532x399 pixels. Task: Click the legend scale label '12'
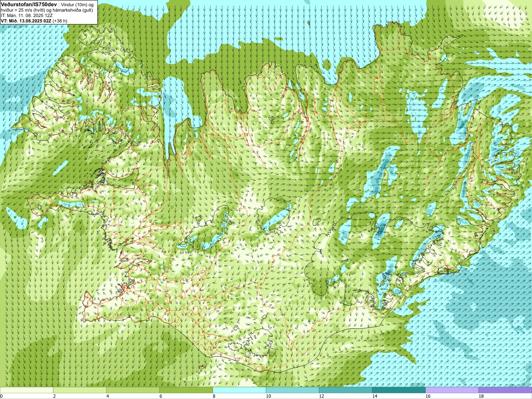pyautogui.click(x=321, y=396)
